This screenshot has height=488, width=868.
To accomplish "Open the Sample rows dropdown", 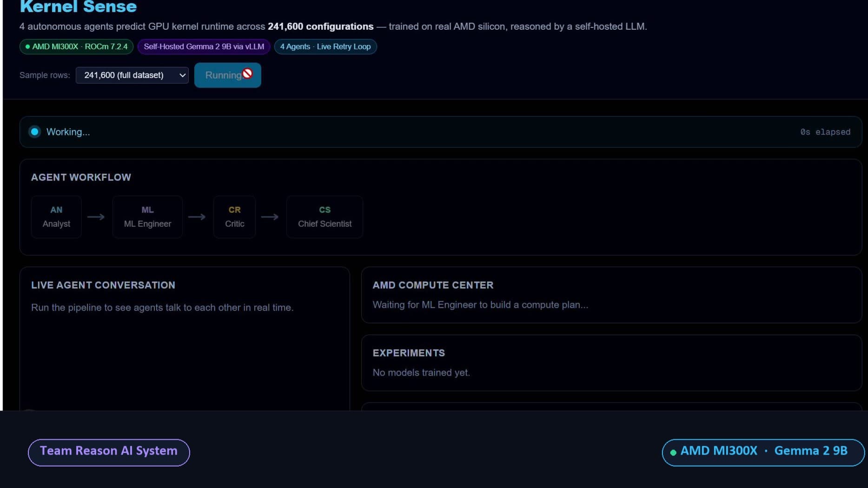I will tap(132, 75).
